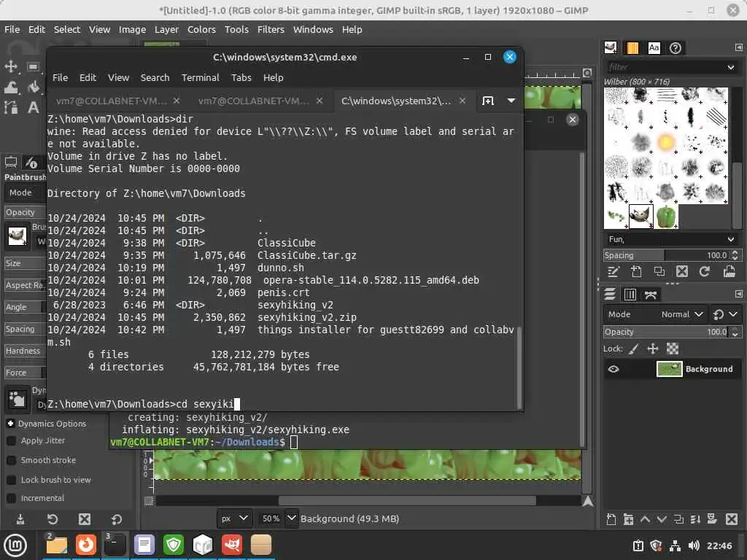Refresh the brushes list
The height and width of the screenshot is (560, 747).
(705, 271)
